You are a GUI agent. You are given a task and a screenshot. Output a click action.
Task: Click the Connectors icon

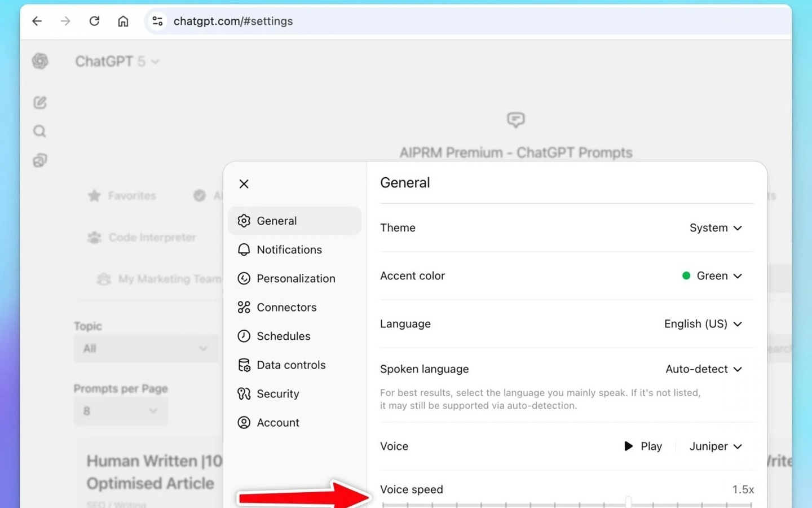coord(244,307)
